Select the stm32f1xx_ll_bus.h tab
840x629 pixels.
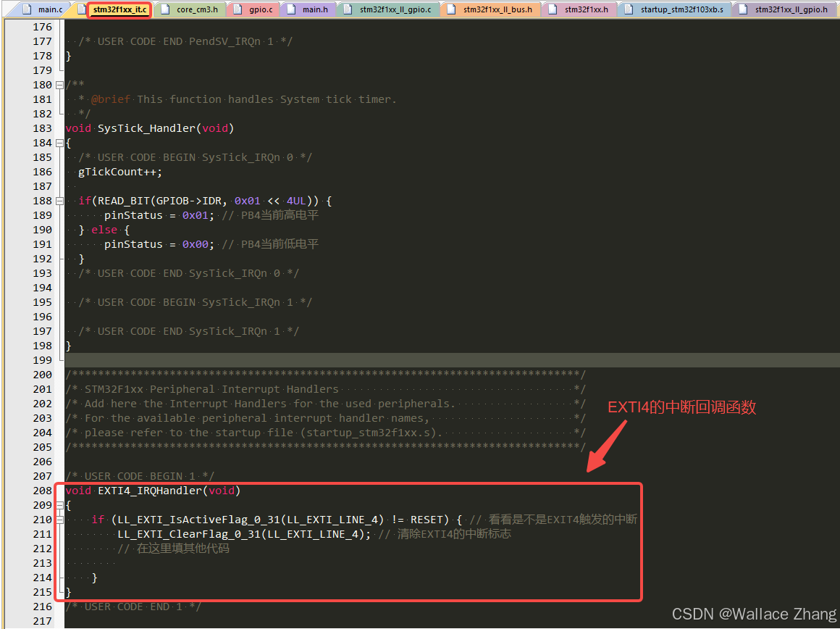491,9
